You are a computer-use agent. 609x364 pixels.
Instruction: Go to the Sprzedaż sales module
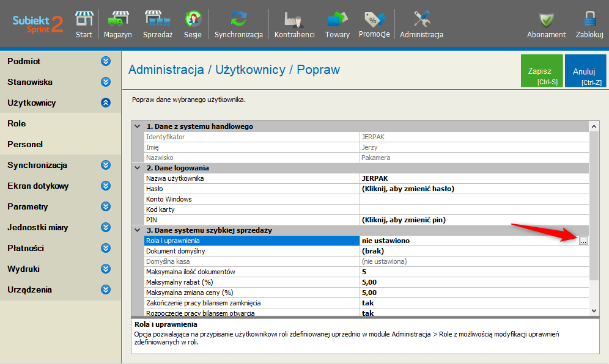[158, 24]
